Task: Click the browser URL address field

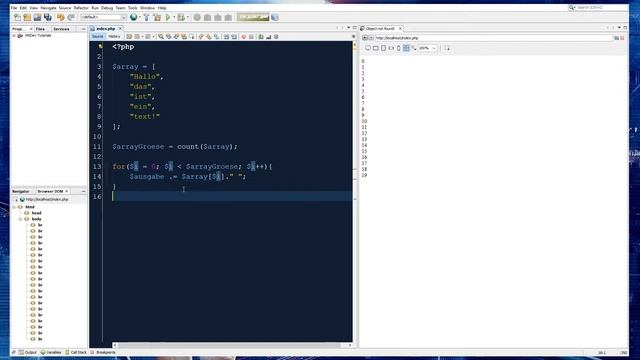Action: (493, 38)
